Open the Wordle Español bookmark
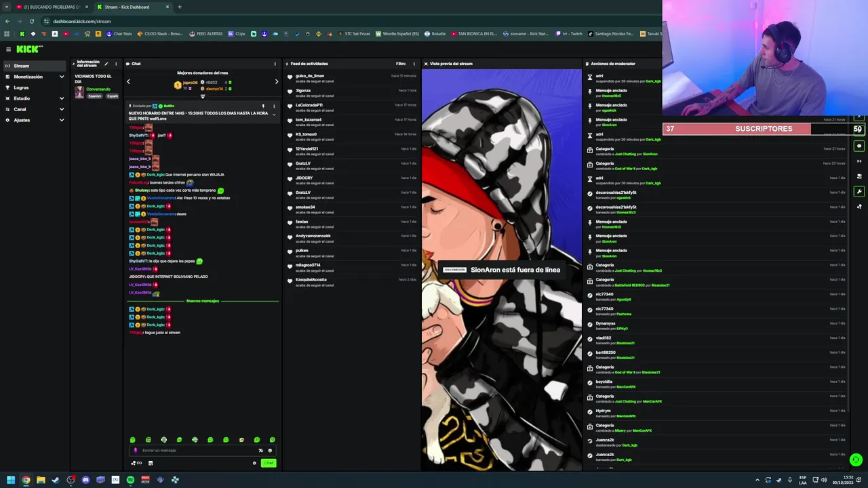Screen dimensions: 868x488 point(397,34)
